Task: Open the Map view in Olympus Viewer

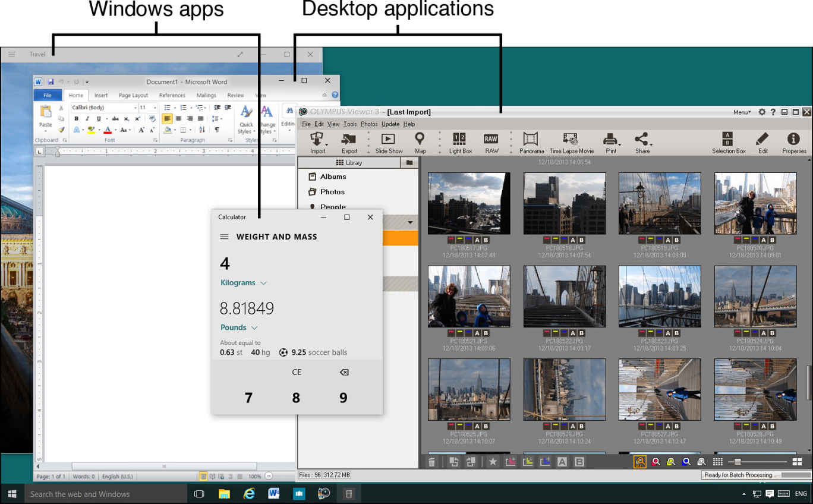Action: [x=420, y=138]
